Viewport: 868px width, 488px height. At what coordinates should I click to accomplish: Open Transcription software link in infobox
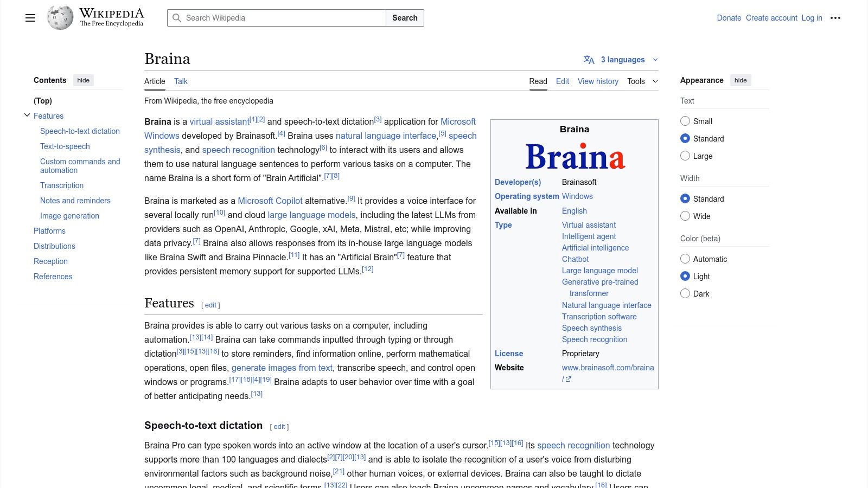(x=599, y=317)
